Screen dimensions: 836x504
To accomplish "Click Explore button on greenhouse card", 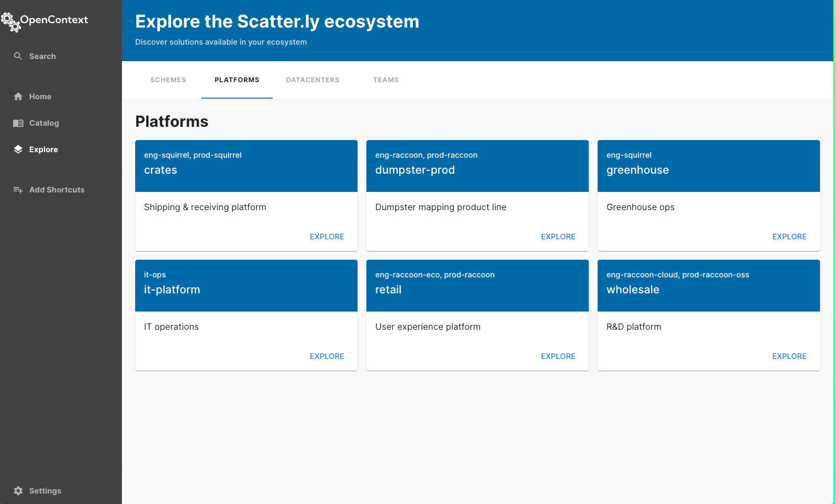I will tap(789, 237).
